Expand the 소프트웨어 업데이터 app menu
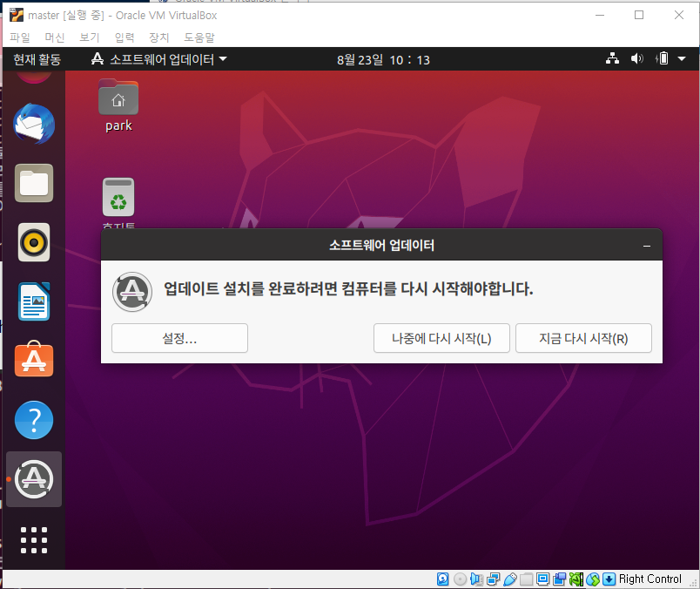The image size is (700, 589). click(159, 59)
